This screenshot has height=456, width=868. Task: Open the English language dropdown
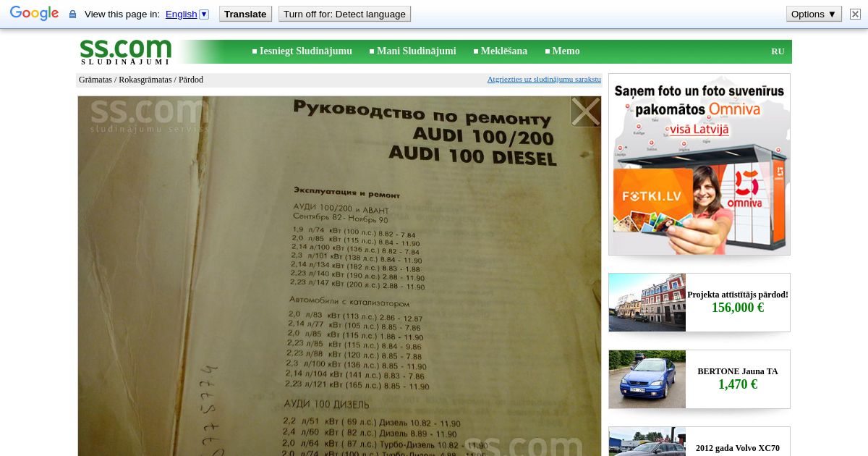[187, 14]
